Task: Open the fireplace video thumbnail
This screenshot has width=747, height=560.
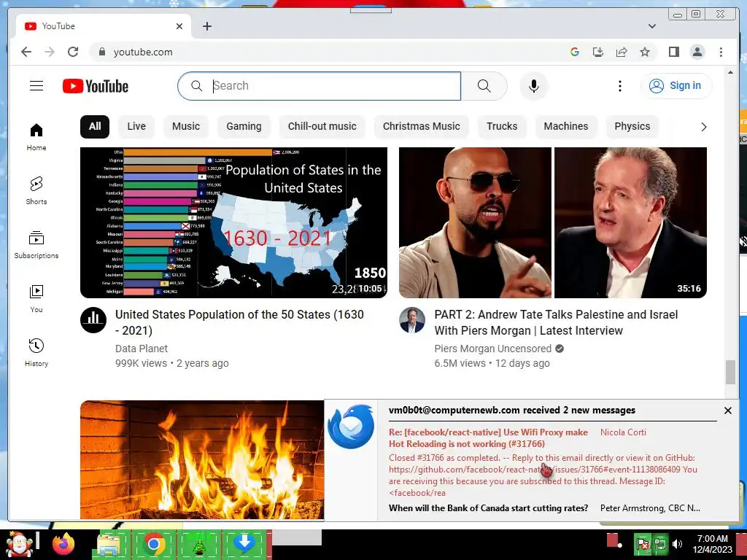Action: click(x=202, y=459)
